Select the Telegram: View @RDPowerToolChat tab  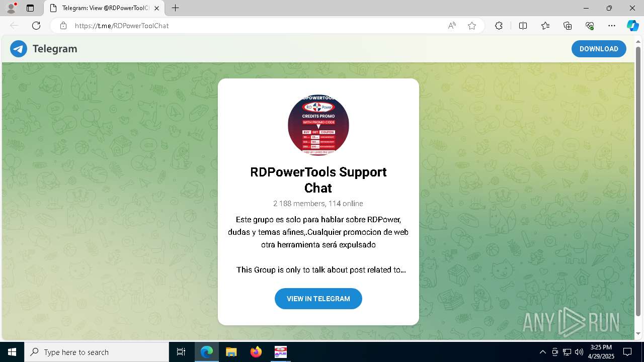click(x=104, y=8)
